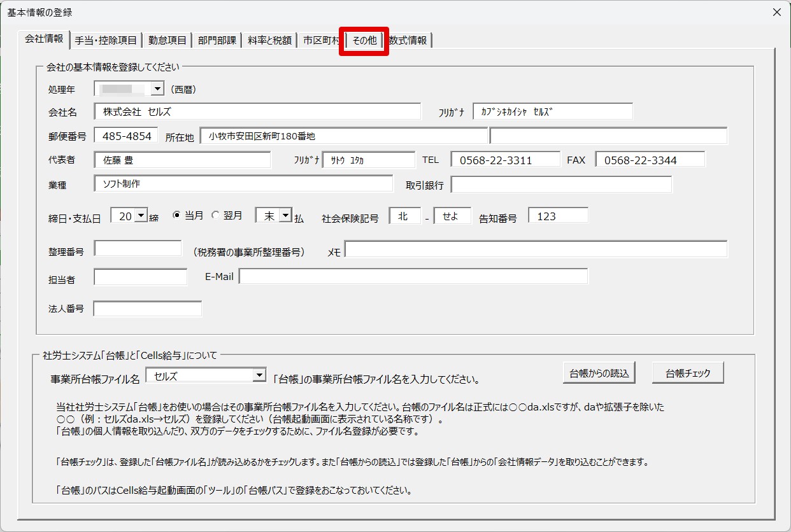Click the 社会保険記号 field containing せよ
This screenshot has width=791, height=532.
tap(452, 216)
